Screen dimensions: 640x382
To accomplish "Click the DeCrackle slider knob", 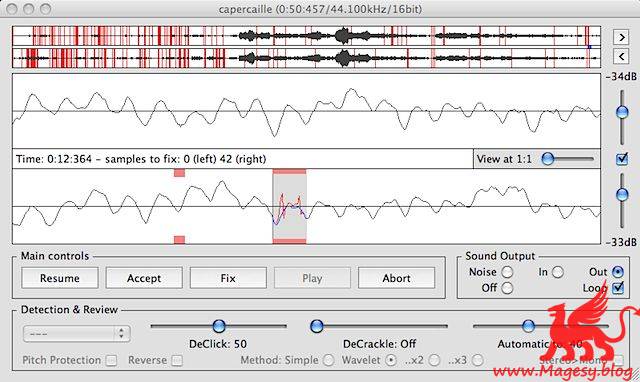I will [x=317, y=326].
